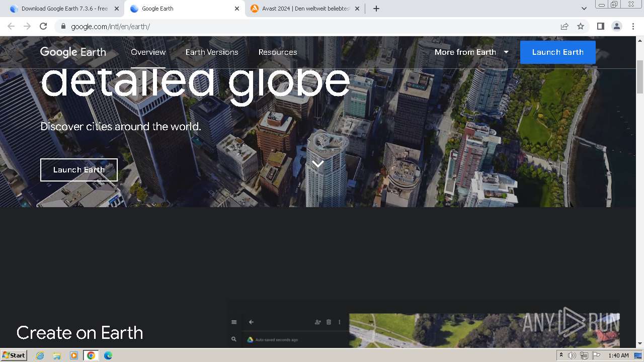Open Microsoft Edge from taskbar
This screenshot has height=362, width=644.
tap(108, 355)
